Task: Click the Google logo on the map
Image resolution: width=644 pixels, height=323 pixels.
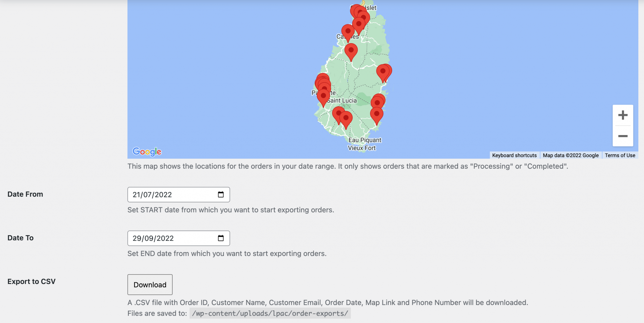Action: coord(147,152)
